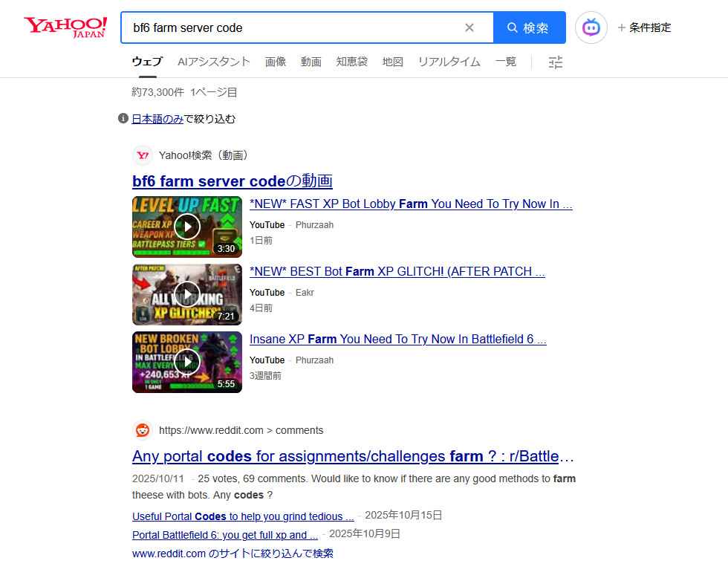728x581 pixels.
Task: Open Reddit portal codes result link
Action: tap(354, 456)
